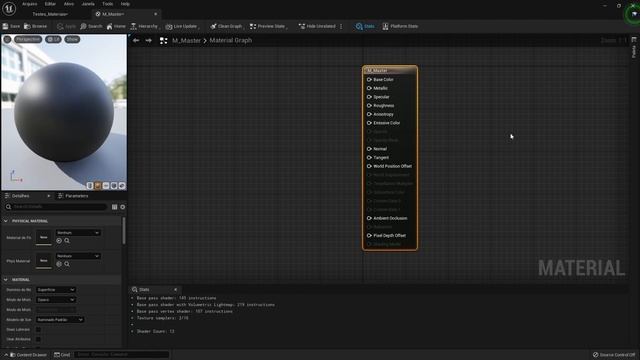Open the Editar menu

[50, 4]
